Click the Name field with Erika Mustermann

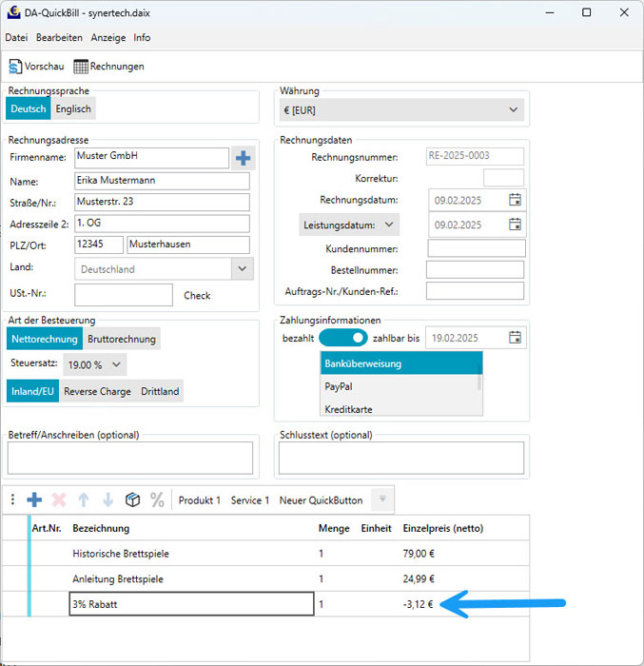coord(162,181)
